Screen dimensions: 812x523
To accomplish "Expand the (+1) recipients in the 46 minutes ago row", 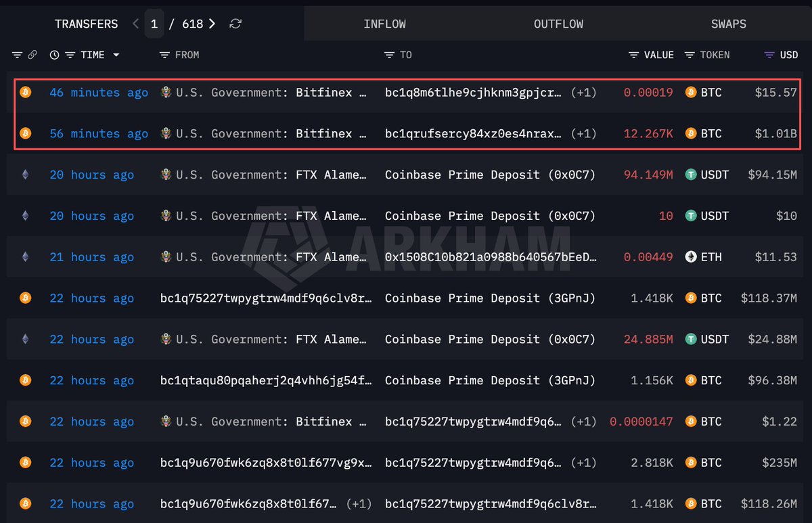I will pos(584,93).
